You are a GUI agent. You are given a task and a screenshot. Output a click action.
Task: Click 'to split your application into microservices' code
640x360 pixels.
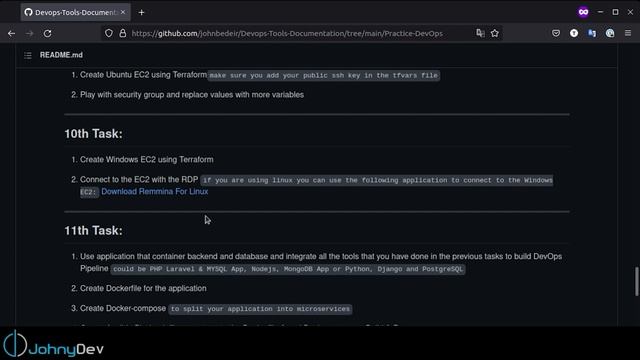[x=260, y=309]
